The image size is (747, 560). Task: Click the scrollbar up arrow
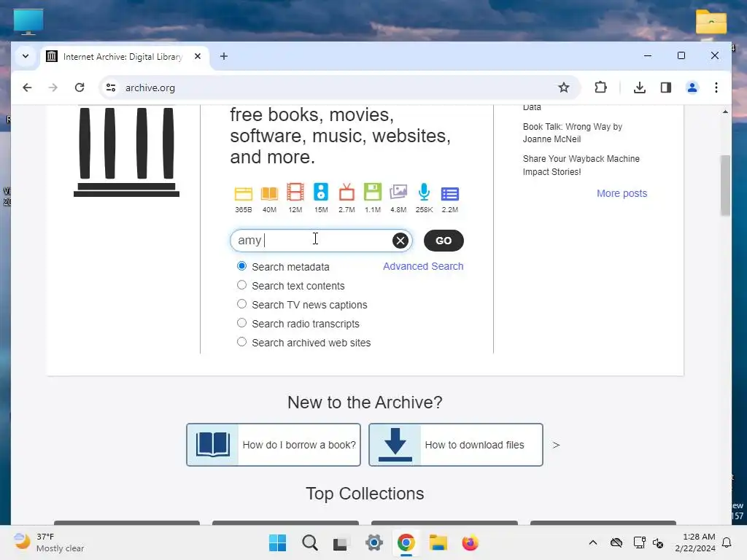(725, 112)
